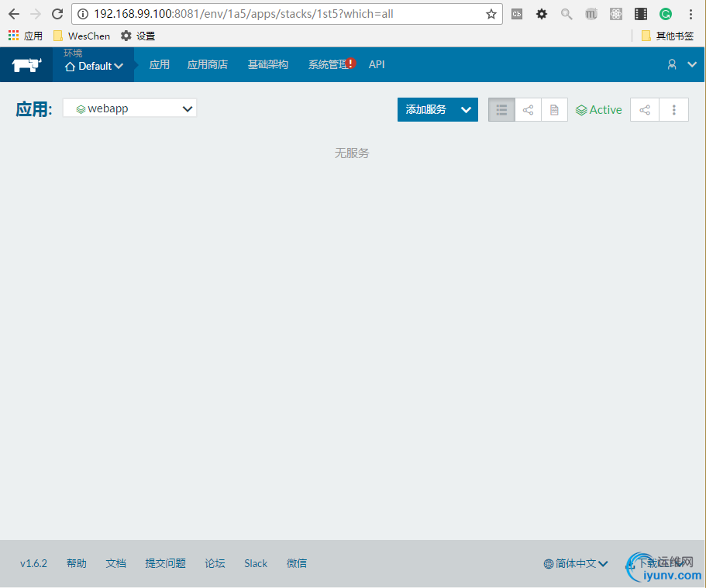
Task: Expand the 添加服务 dropdown arrow
Action: [467, 109]
